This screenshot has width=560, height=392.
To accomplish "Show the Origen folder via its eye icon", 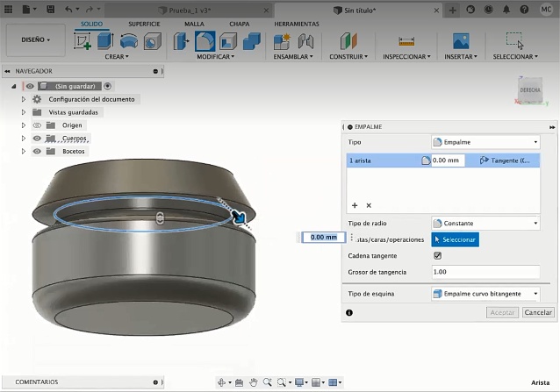I will pyautogui.click(x=37, y=125).
